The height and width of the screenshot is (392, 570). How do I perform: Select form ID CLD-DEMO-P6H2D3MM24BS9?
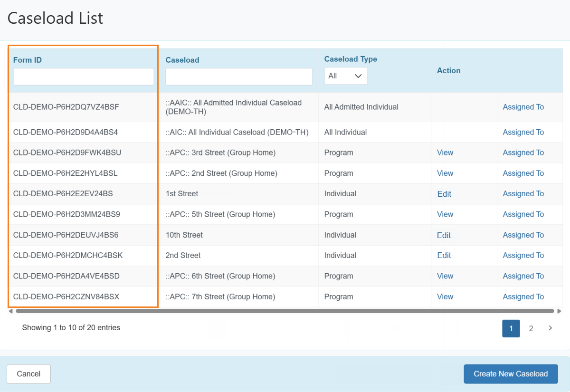66,214
